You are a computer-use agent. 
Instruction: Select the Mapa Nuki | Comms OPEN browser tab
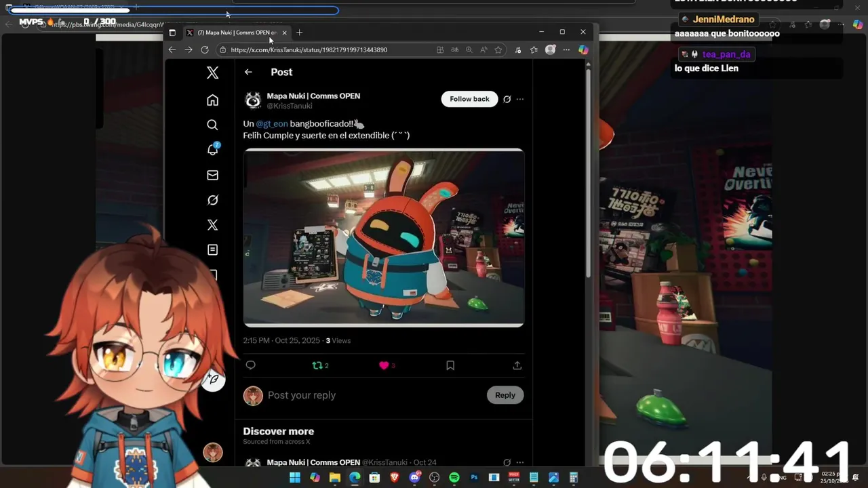pyautogui.click(x=237, y=33)
